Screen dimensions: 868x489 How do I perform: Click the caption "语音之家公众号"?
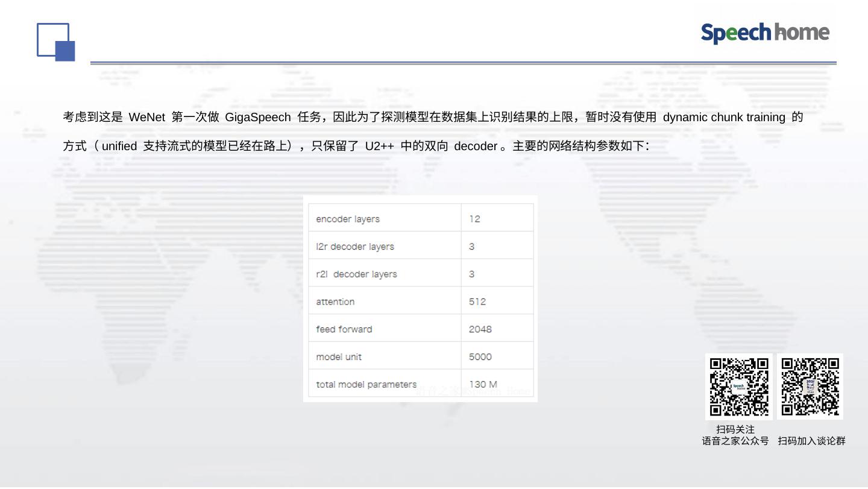[x=735, y=441]
